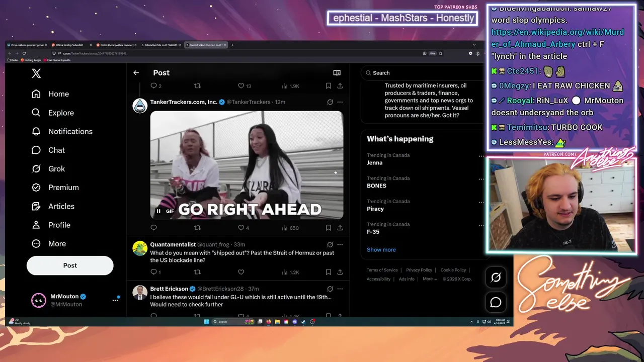Click the Post compose button
The width and height of the screenshot is (644, 362).
(x=70, y=265)
